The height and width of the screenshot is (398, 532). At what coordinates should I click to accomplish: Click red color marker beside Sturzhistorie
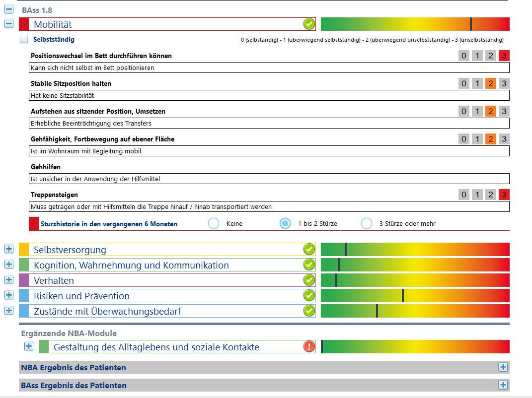pyautogui.click(x=34, y=224)
